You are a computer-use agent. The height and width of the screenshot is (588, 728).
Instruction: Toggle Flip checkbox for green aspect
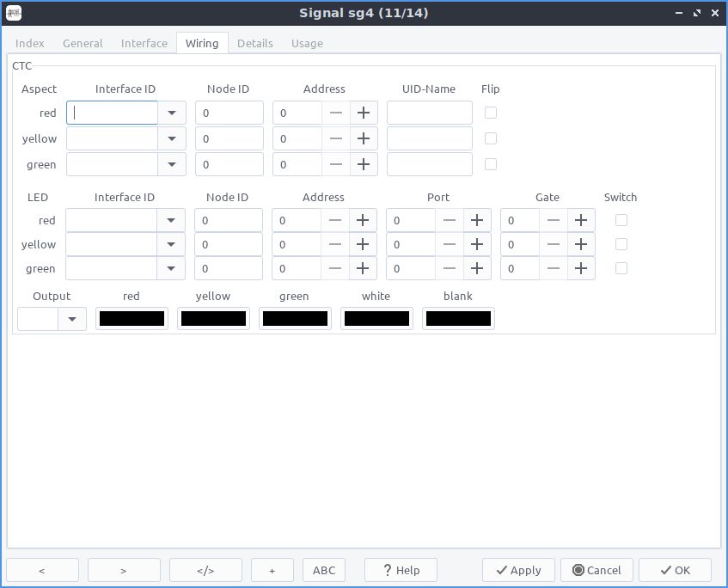tap(490, 164)
